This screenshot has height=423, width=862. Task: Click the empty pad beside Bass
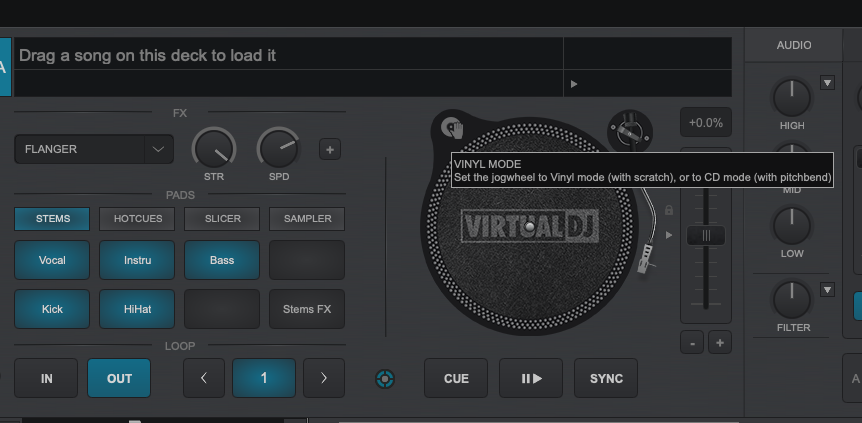307,260
